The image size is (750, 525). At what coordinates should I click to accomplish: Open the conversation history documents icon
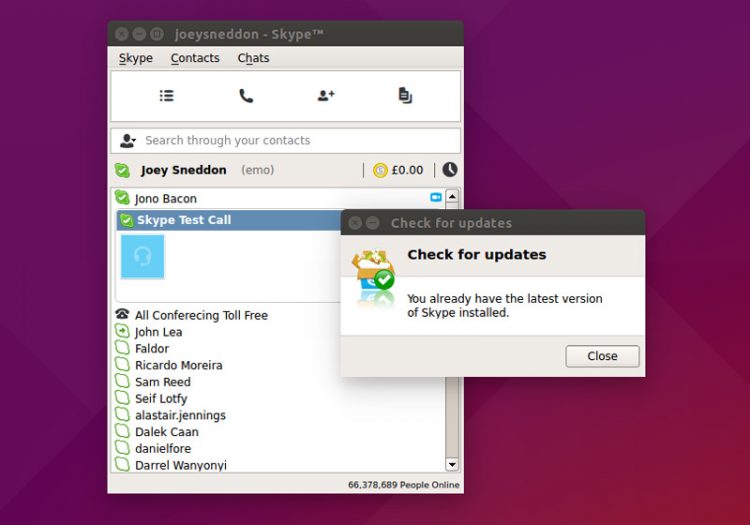pyautogui.click(x=405, y=96)
